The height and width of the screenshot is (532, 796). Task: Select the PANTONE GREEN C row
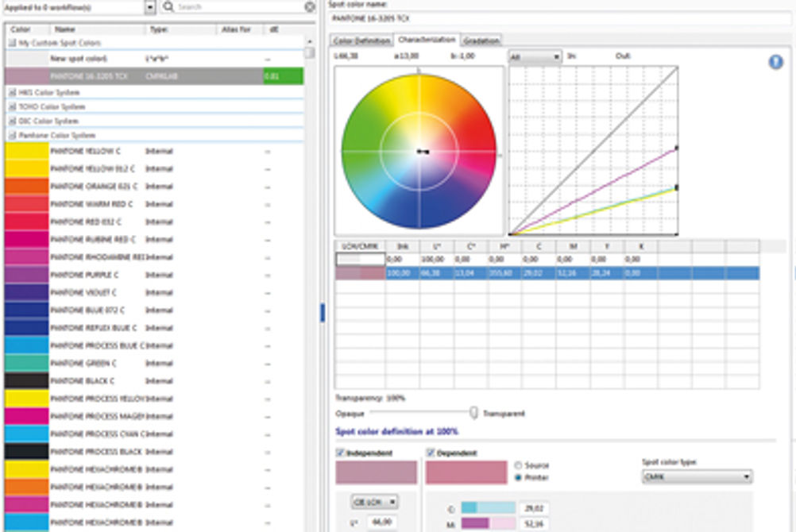[x=154, y=363]
